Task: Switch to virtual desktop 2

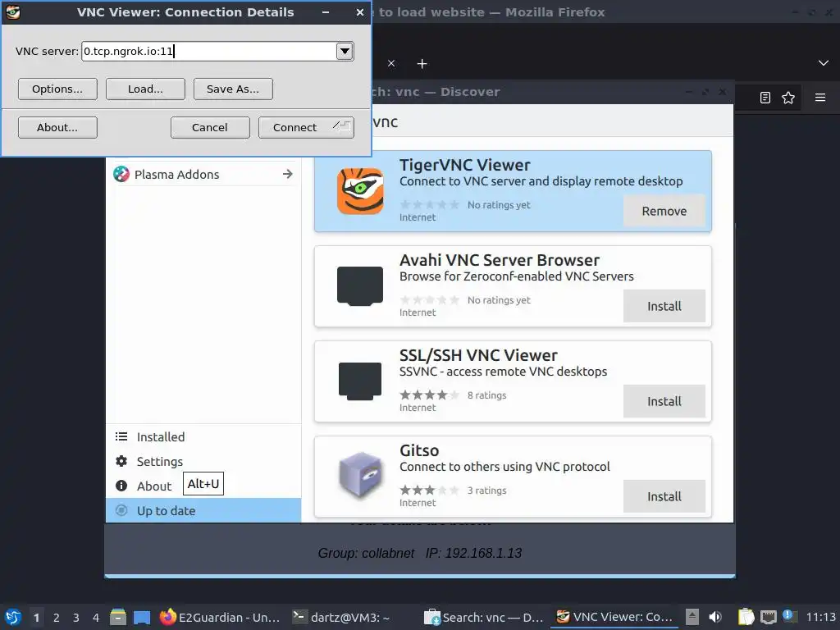Action: click(57, 618)
